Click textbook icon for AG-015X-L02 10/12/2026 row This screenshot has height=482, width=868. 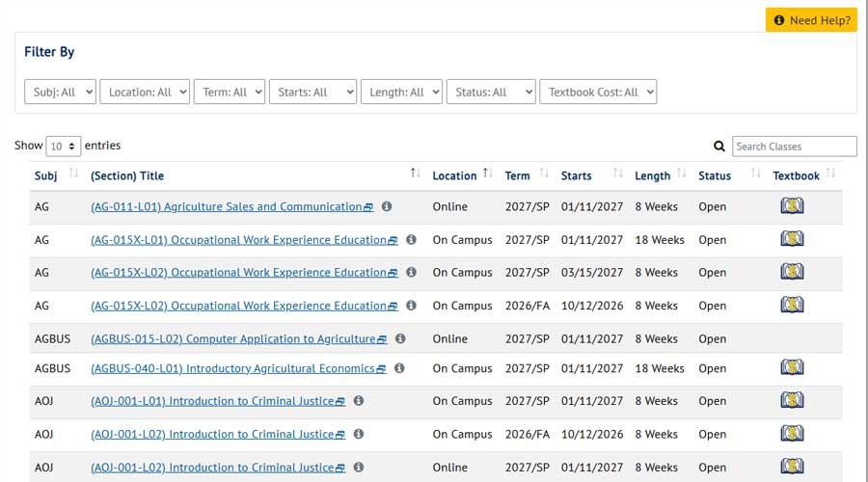[x=792, y=305]
